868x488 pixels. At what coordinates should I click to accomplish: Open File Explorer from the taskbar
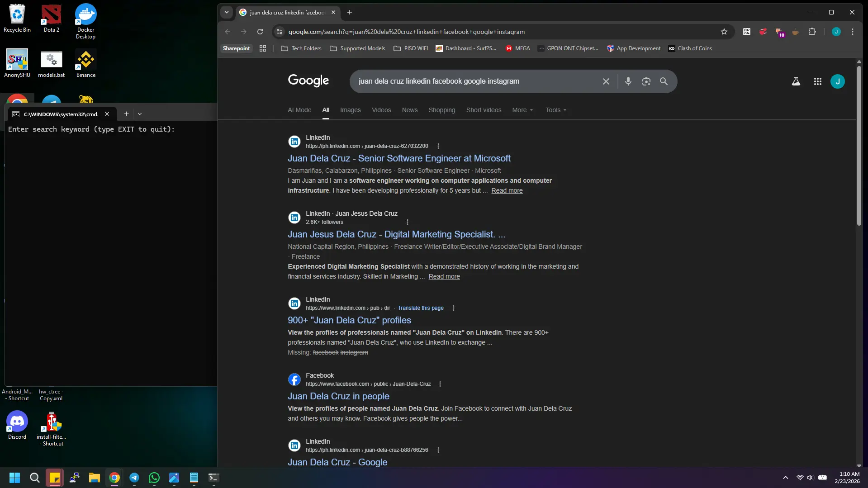click(95, 478)
